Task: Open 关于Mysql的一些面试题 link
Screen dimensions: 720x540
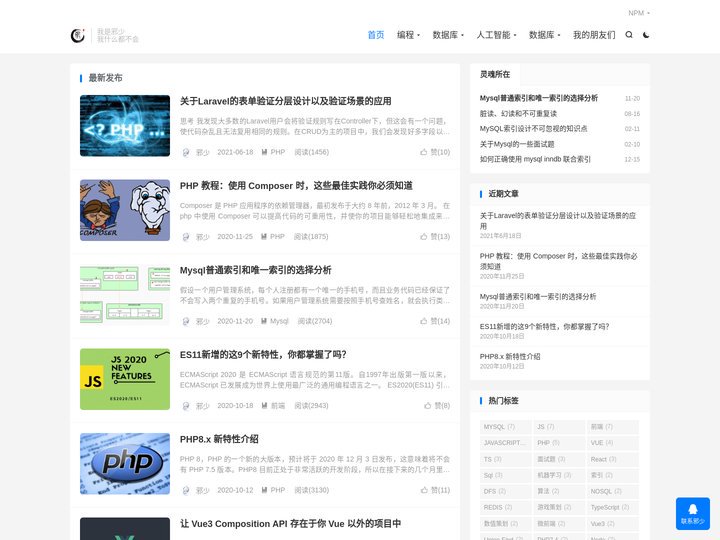Action: tap(517, 144)
